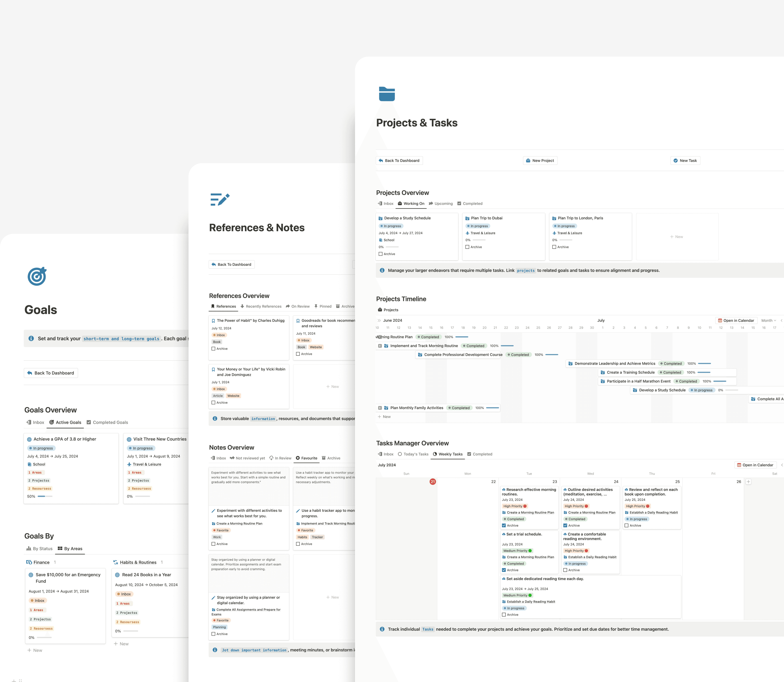Check Archive box on Develop a Study Schedule
The height and width of the screenshot is (682, 784).
pos(381,254)
